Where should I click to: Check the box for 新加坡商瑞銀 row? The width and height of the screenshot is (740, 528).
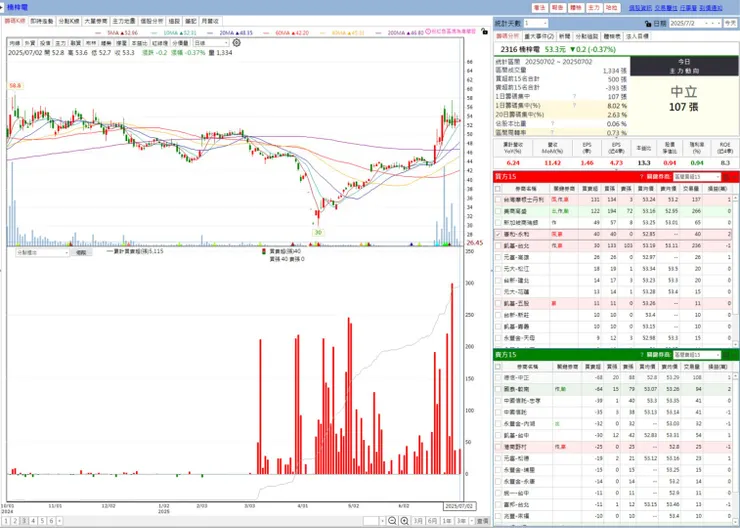pyautogui.click(x=498, y=223)
